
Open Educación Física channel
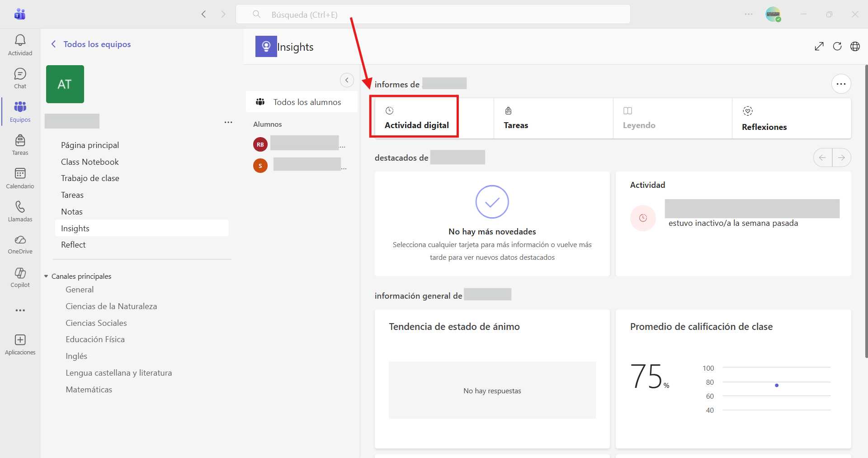[95, 339]
